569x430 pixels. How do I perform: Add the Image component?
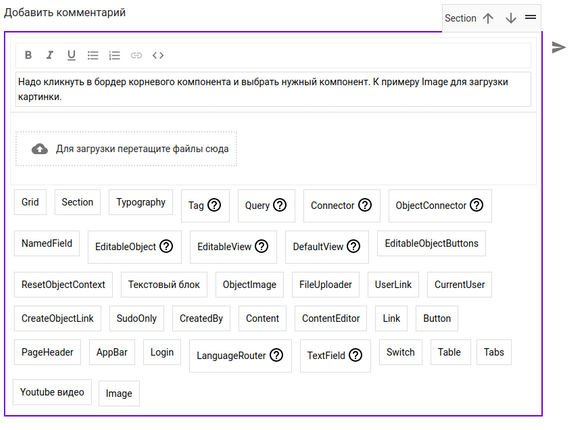(119, 393)
